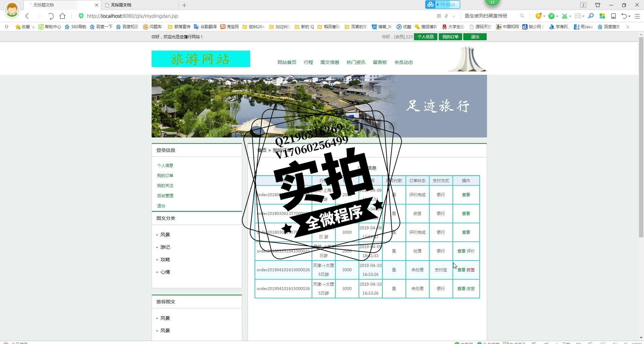Expand the 收藏 dropdown chevron

[33, 27]
